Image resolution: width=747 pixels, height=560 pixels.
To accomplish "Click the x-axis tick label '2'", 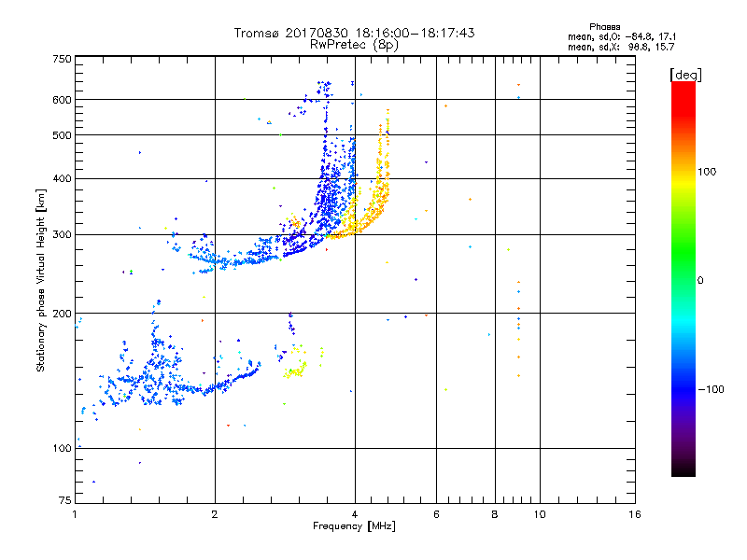I will coord(215,514).
